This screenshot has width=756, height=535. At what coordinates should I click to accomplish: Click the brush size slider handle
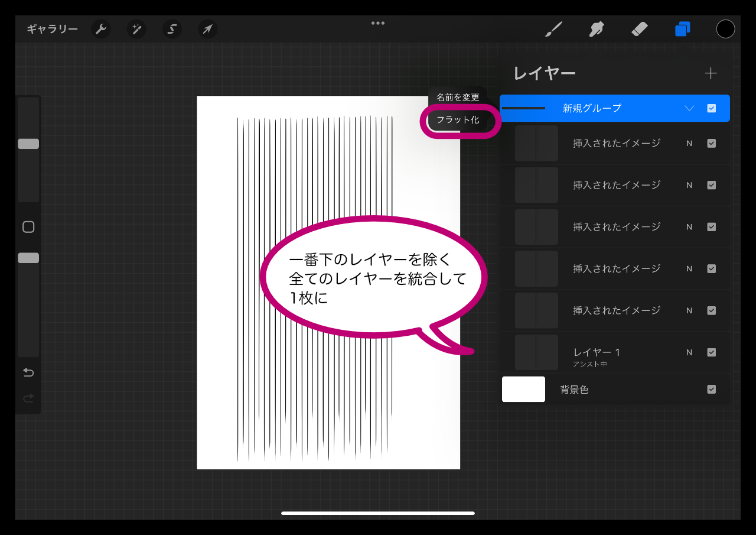28,144
